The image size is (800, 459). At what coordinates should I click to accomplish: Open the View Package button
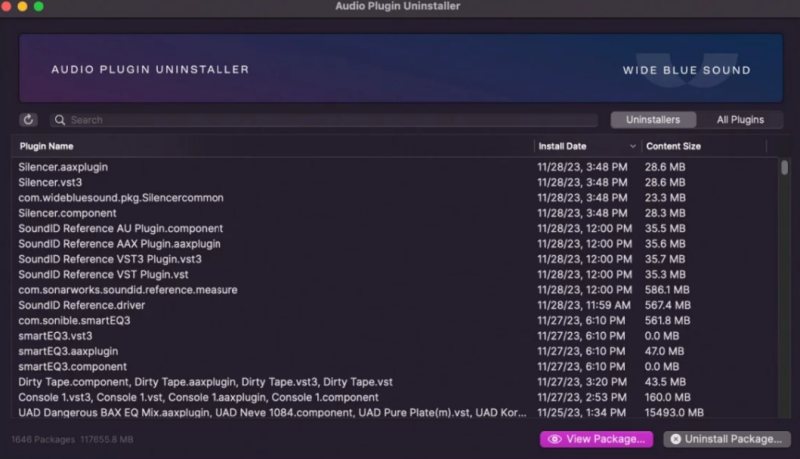[596, 439]
